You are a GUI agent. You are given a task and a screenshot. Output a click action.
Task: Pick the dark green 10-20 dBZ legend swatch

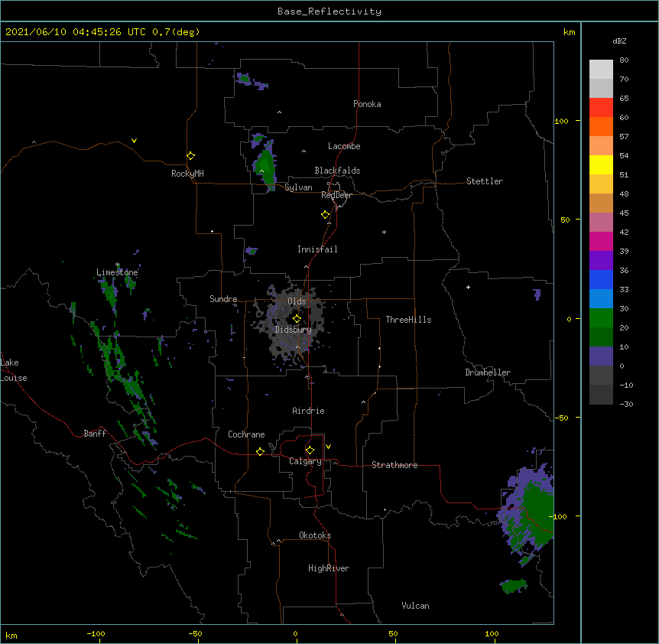point(601,337)
